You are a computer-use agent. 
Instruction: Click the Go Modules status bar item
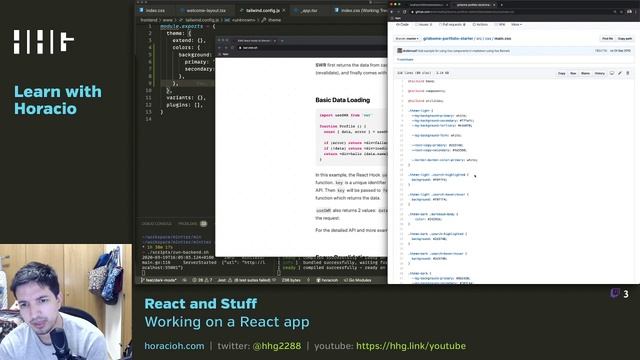click(x=358, y=280)
